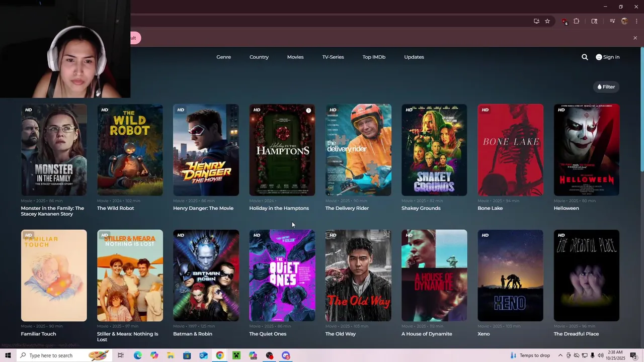
Task: Open the Monster in the Family poster
Action: point(54,150)
